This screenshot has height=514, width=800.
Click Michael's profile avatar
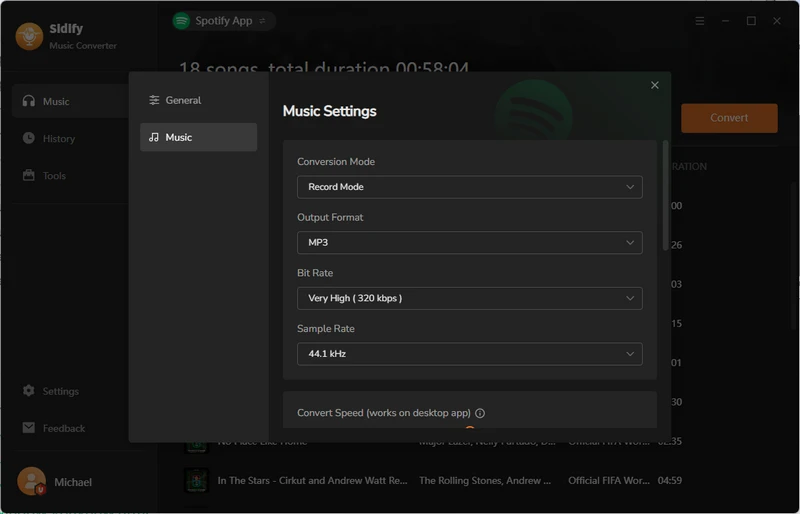coord(32,481)
